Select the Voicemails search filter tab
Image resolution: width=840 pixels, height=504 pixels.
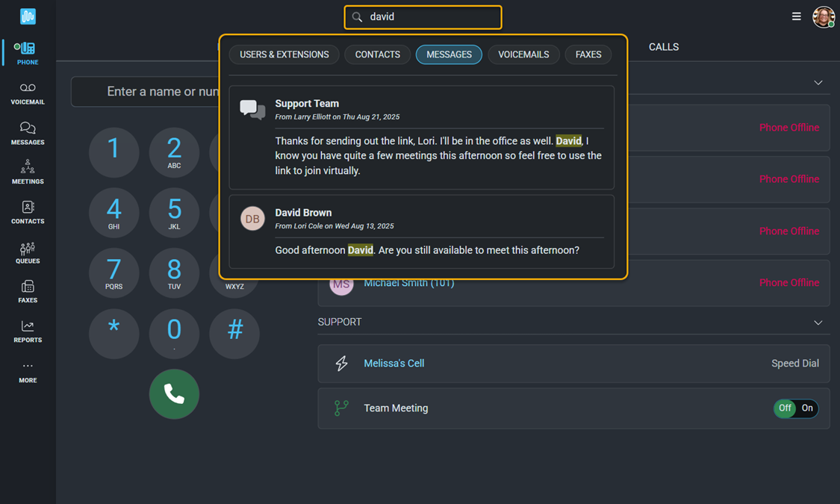(523, 55)
